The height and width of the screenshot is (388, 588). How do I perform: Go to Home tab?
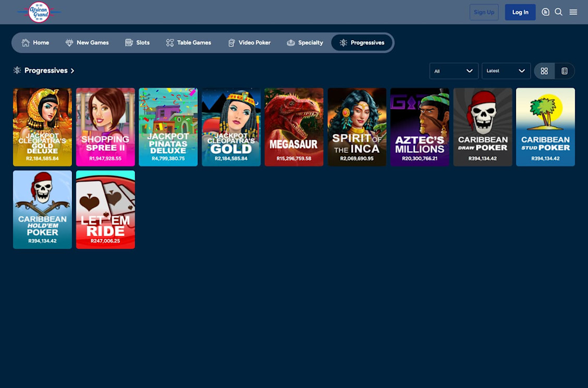[x=35, y=43]
